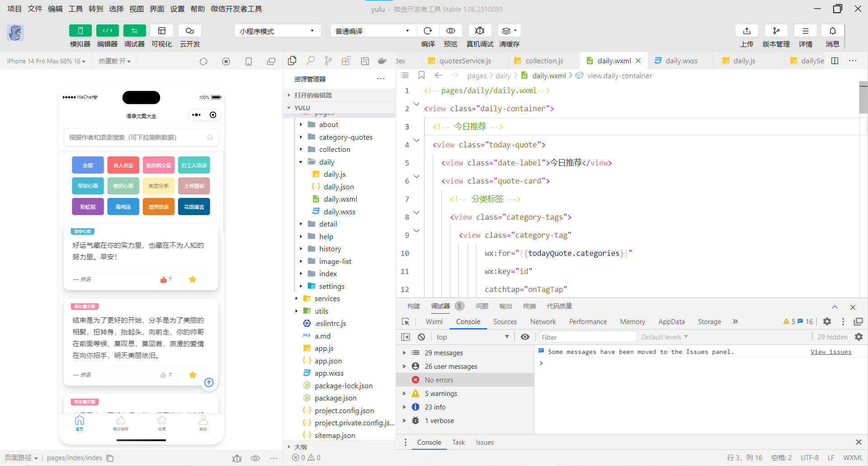The image size is (868, 466).
Task: Open the 工具 menu
Action: 75,9
